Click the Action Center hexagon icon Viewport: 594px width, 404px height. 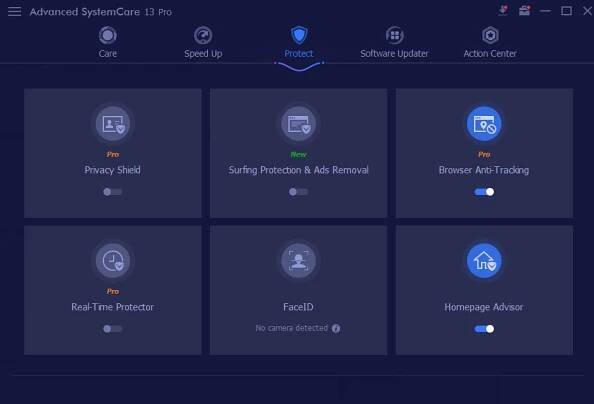[x=490, y=35]
